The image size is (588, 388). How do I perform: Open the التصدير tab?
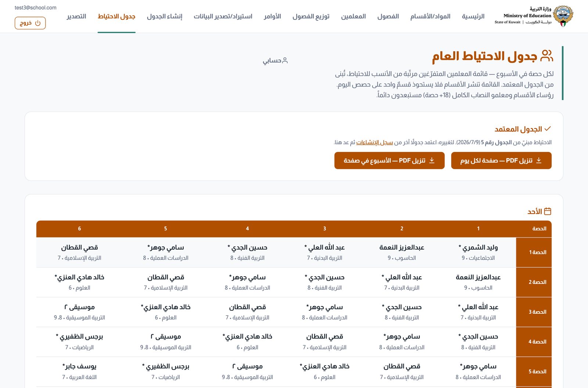[x=76, y=17]
